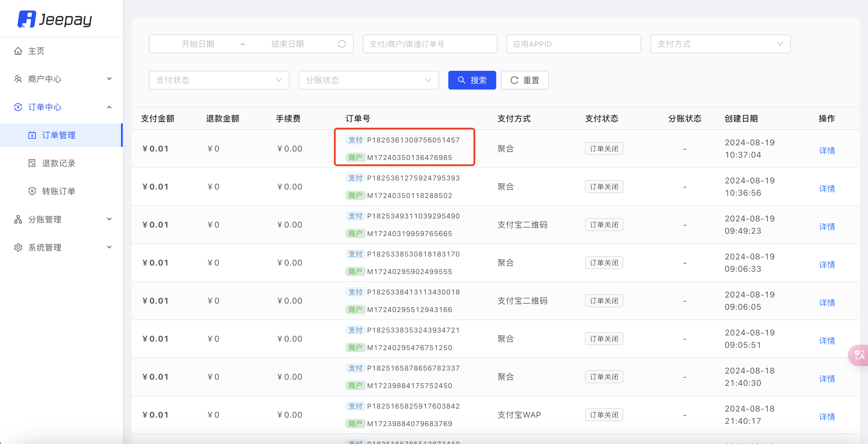Click the 退款记录 document icon
868x444 pixels.
[32, 164]
